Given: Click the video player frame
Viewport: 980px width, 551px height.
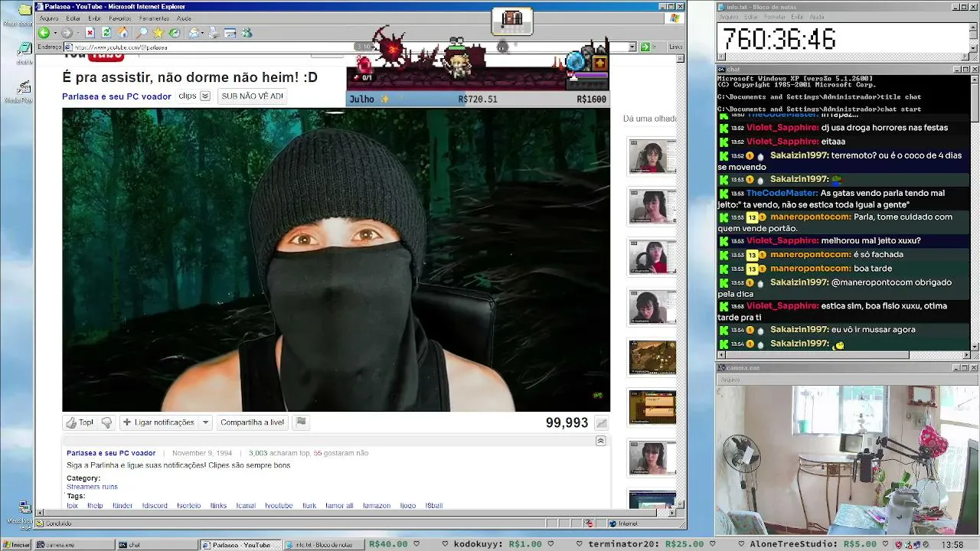Looking at the screenshot, I should (336, 259).
